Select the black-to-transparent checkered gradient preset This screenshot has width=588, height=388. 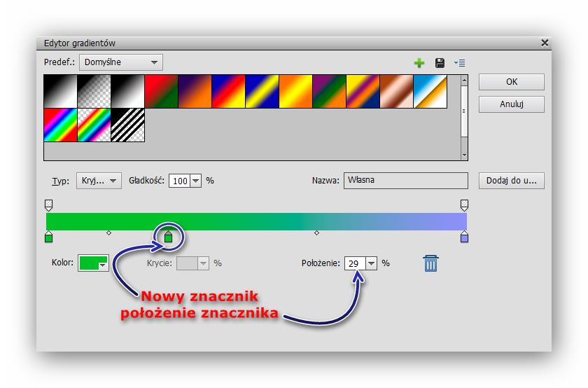point(94,92)
